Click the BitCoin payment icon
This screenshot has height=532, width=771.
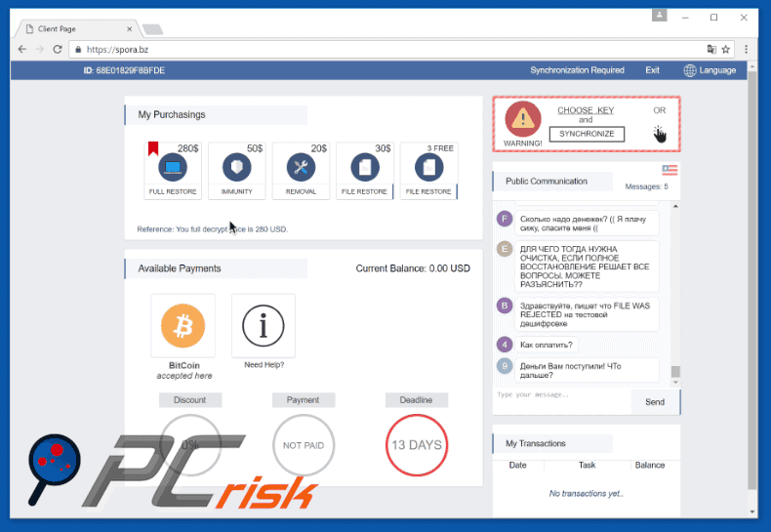183,326
